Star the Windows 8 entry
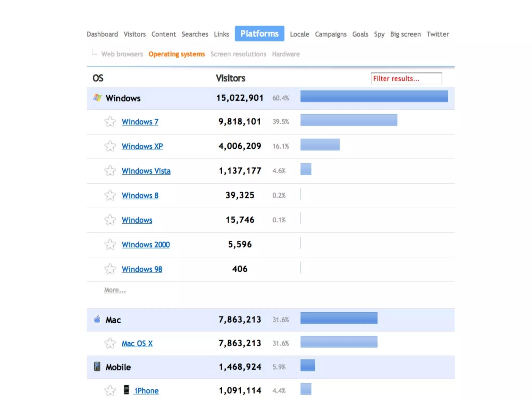Screen dimensions: 532x399 110,195
